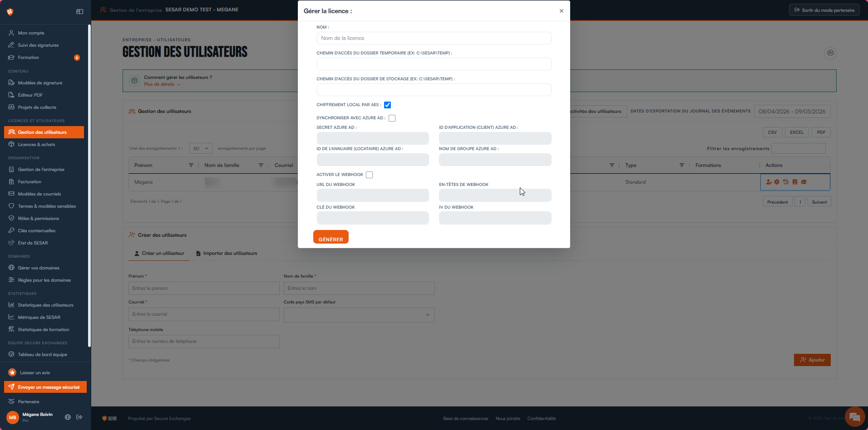Viewport: 868px width, 430px height.
Task: Toggle the sidebar collapse icon
Action: [80, 12]
